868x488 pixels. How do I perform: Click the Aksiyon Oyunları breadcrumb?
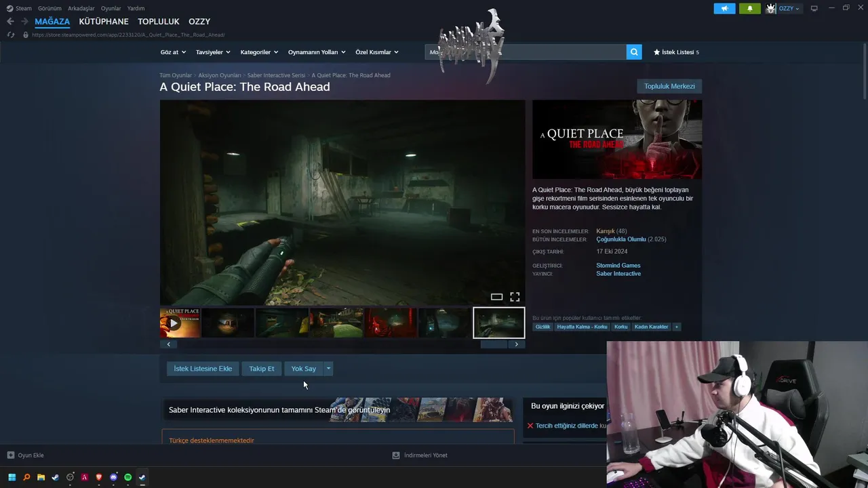click(x=220, y=75)
